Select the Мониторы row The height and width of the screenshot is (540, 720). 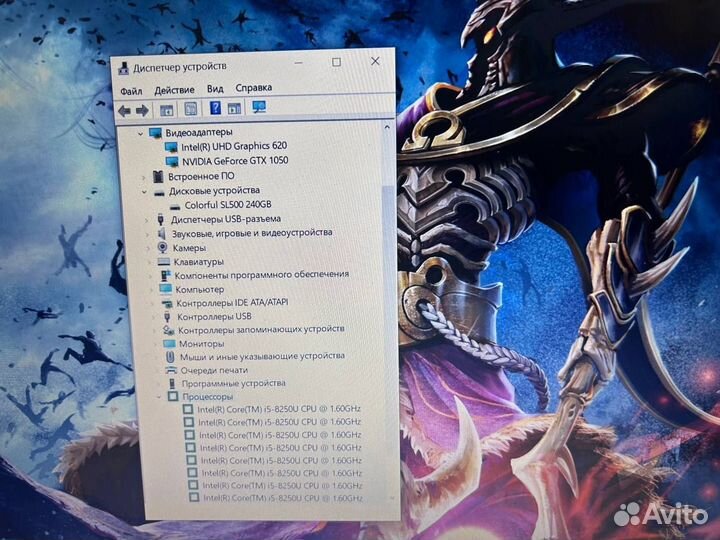(x=202, y=343)
